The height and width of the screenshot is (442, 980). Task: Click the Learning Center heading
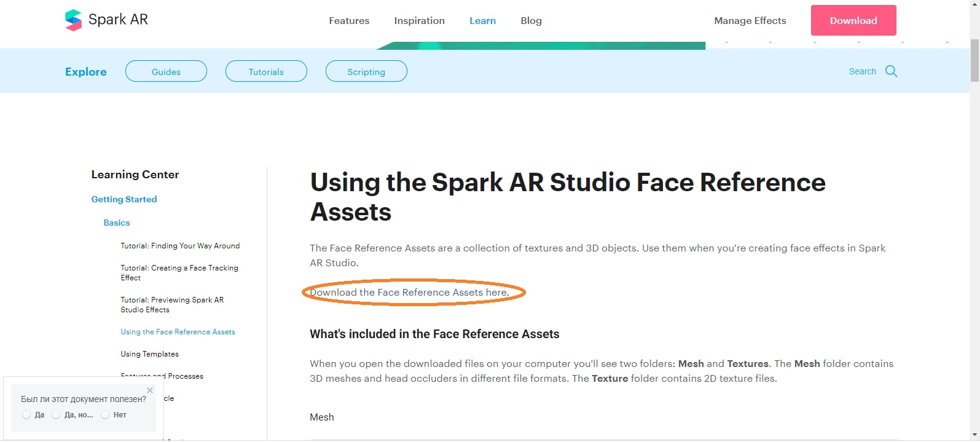point(135,175)
